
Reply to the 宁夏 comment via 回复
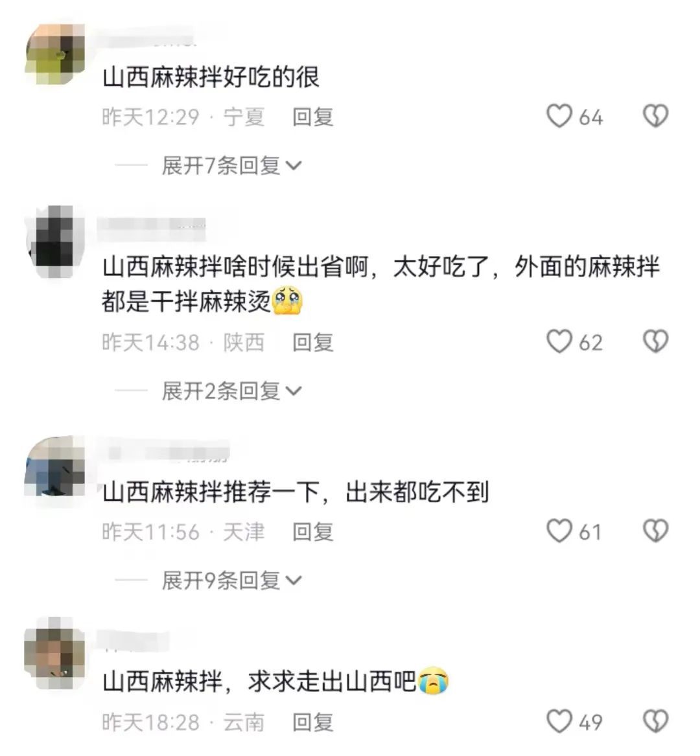coord(313,117)
